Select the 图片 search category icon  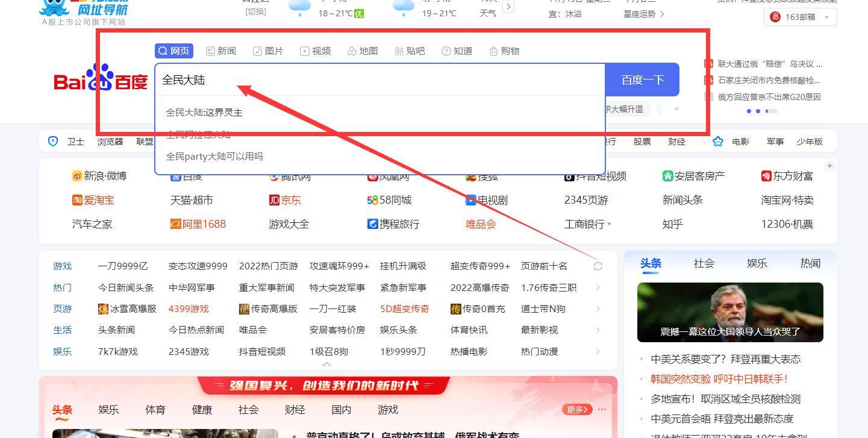(257, 51)
